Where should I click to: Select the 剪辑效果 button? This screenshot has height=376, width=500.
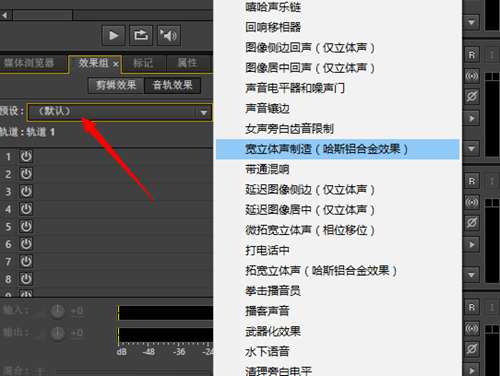[116, 86]
